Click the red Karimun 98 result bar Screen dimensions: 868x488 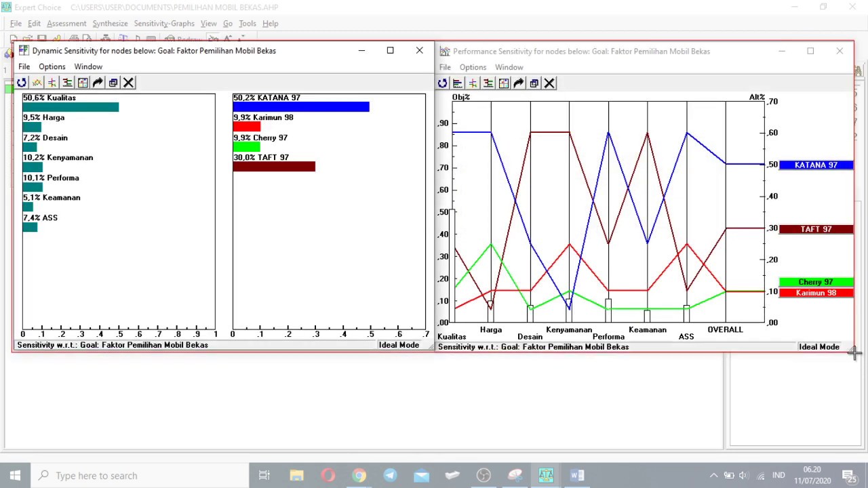[246, 127]
